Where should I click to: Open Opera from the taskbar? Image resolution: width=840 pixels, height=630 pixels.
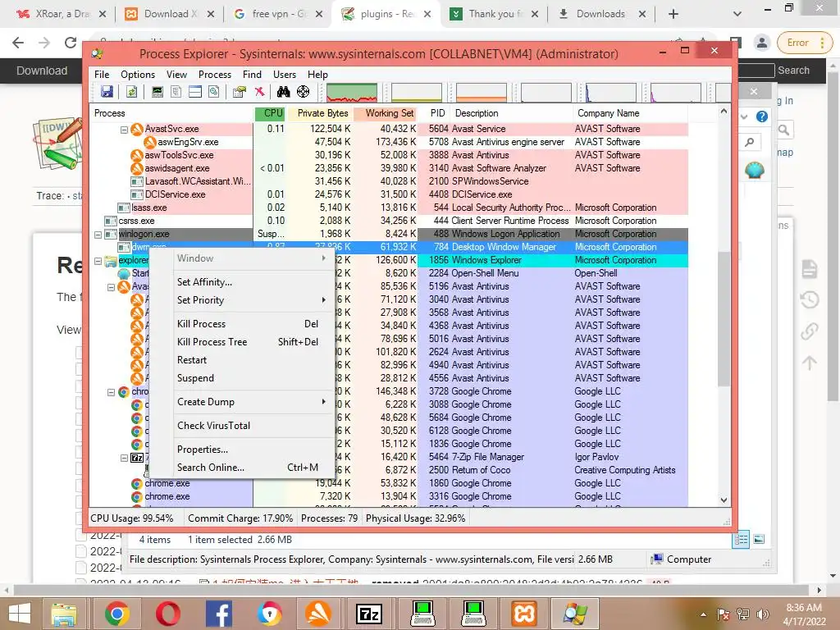point(167,614)
